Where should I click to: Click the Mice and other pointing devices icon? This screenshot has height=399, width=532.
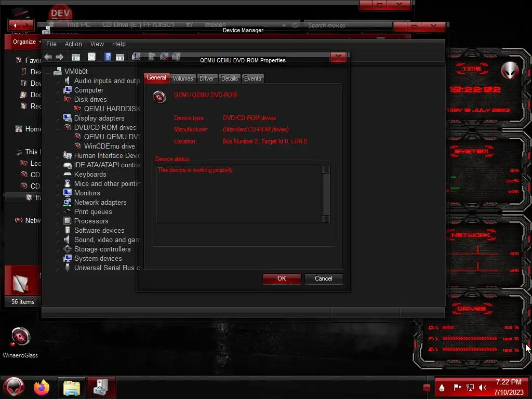[x=67, y=183]
